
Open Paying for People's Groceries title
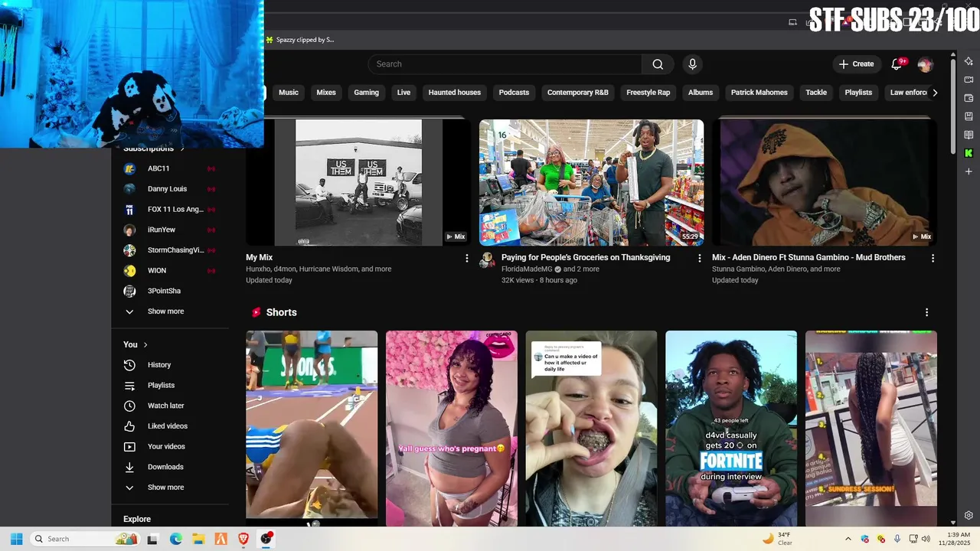[x=586, y=258]
